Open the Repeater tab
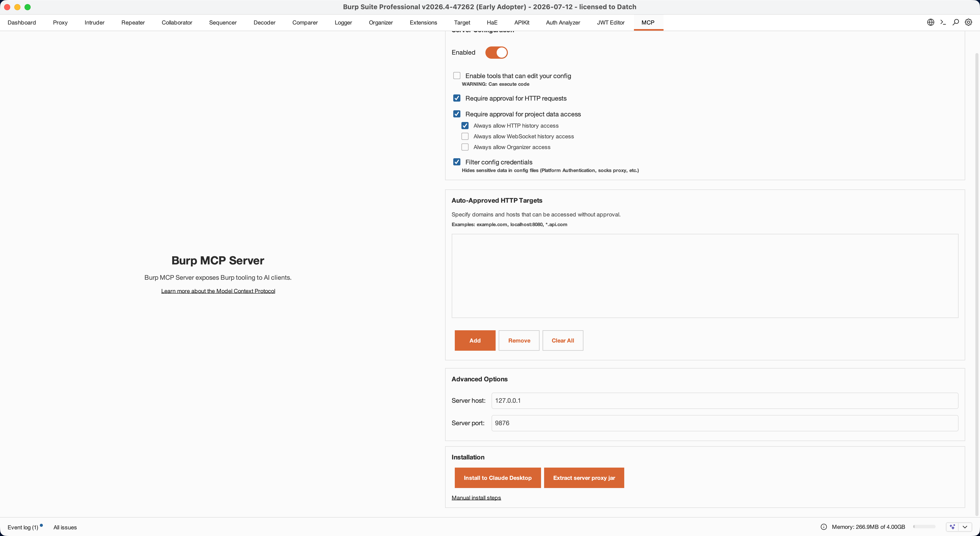 tap(133, 22)
